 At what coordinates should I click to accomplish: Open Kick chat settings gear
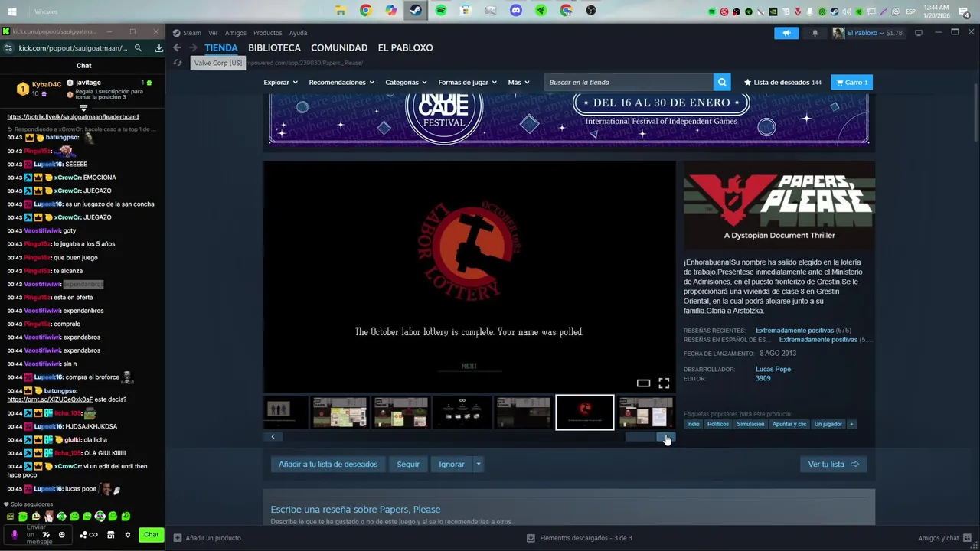(128, 535)
